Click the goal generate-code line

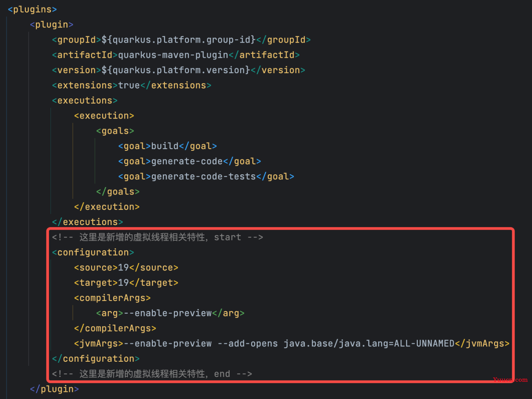pos(189,162)
